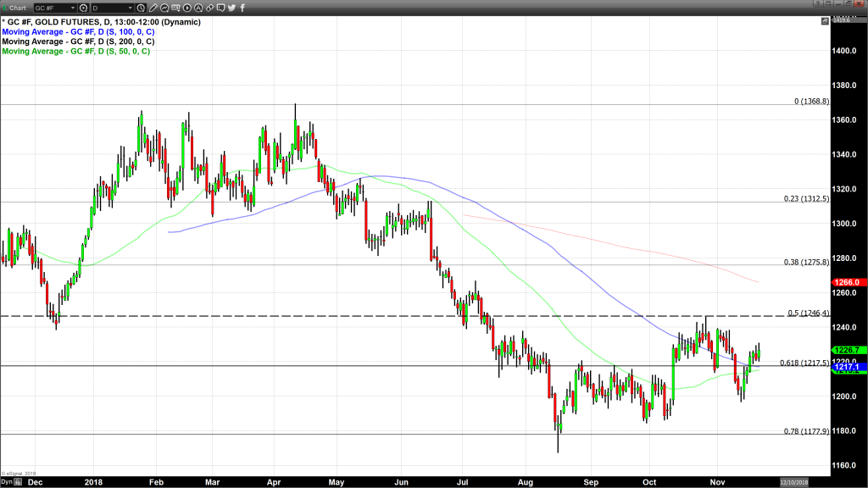Screen dimensions: 868x488
Task: Click the icon beside the Dyn label
Action: pyautogui.click(x=19, y=482)
